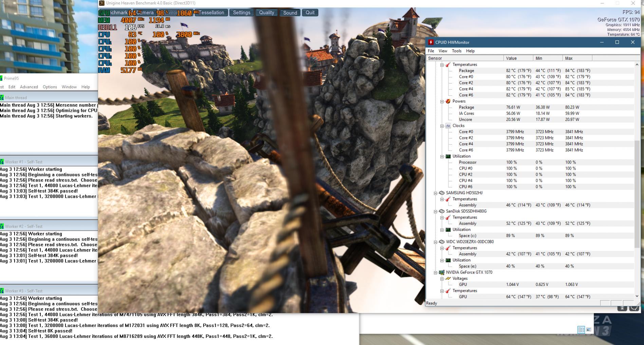Collapse the CPU Temperatures node
Image resolution: width=644 pixels, height=345 pixels.
(x=442, y=65)
